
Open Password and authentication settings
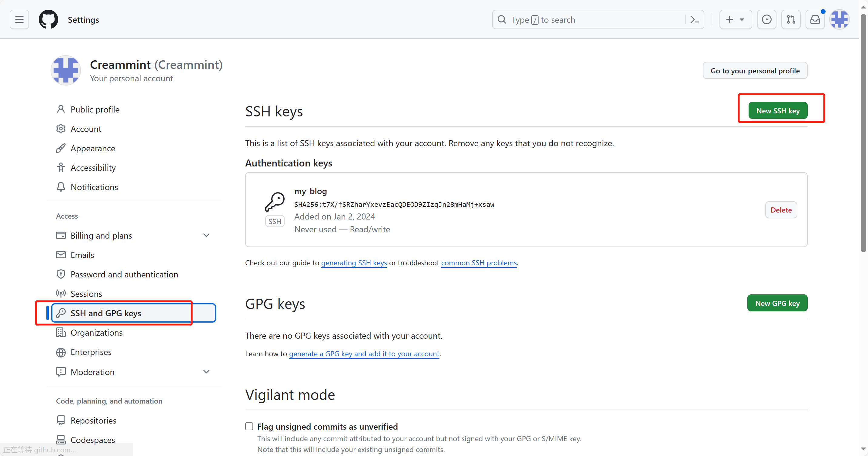click(x=133, y=274)
